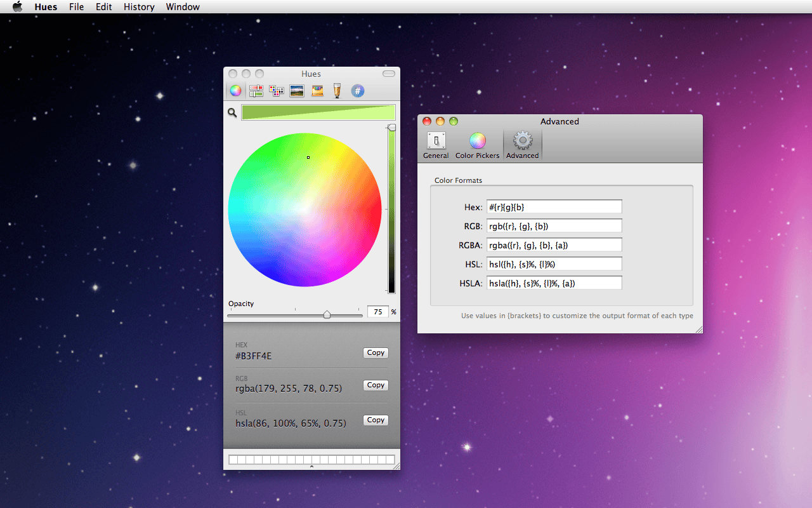Open the Advanced preferences pane

[522, 144]
